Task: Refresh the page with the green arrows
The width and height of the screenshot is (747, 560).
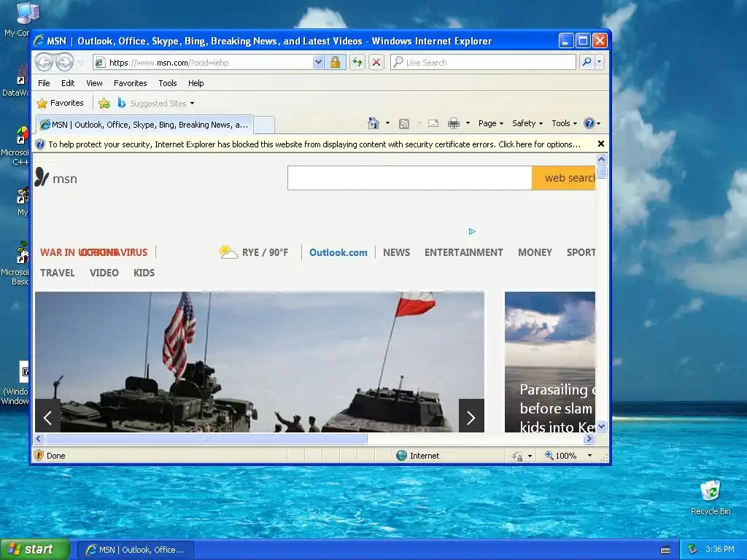Action: pos(357,63)
